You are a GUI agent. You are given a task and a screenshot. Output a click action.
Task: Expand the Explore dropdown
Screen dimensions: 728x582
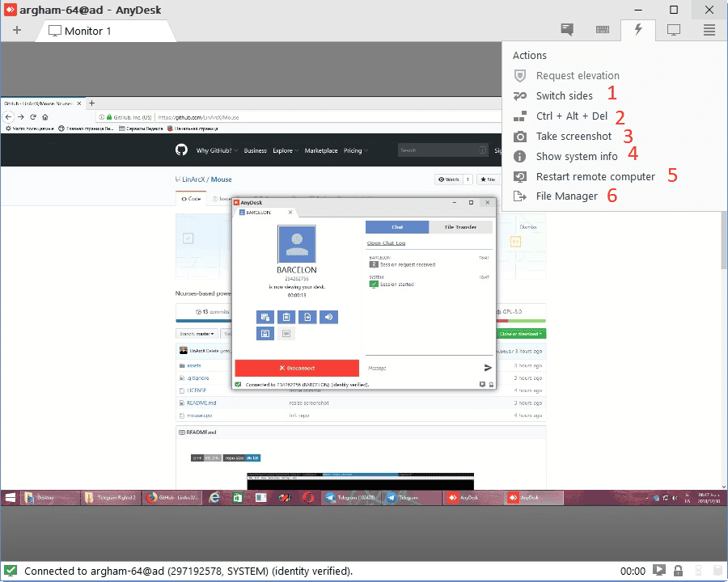coord(286,150)
